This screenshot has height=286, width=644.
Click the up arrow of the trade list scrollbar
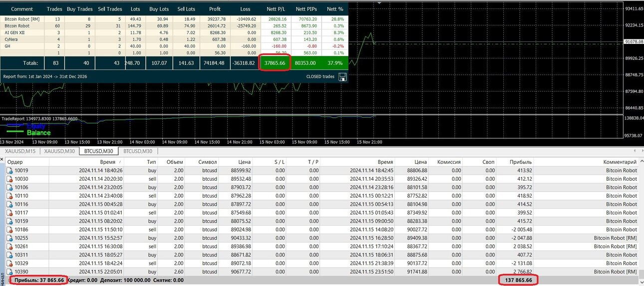pos(641,162)
